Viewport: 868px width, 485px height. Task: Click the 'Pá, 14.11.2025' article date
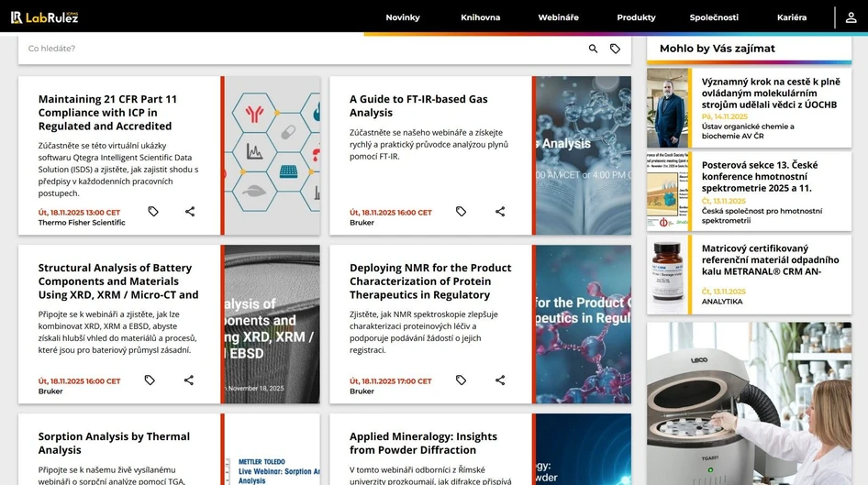[x=724, y=116]
